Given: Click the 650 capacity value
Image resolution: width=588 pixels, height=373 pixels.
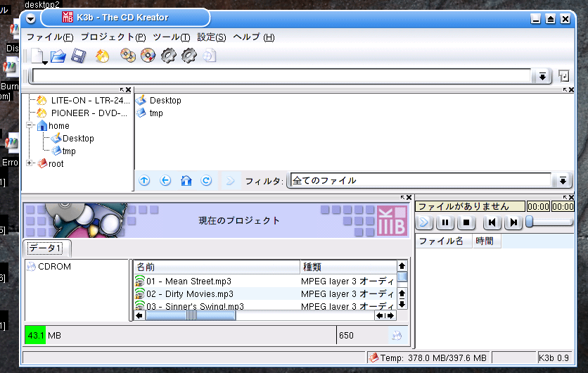Looking at the screenshot, I should click(x=346, y=335).
